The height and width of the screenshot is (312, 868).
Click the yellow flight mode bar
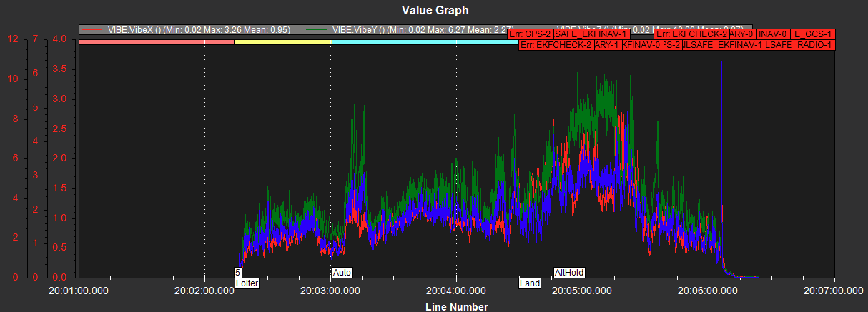(283, 42)
